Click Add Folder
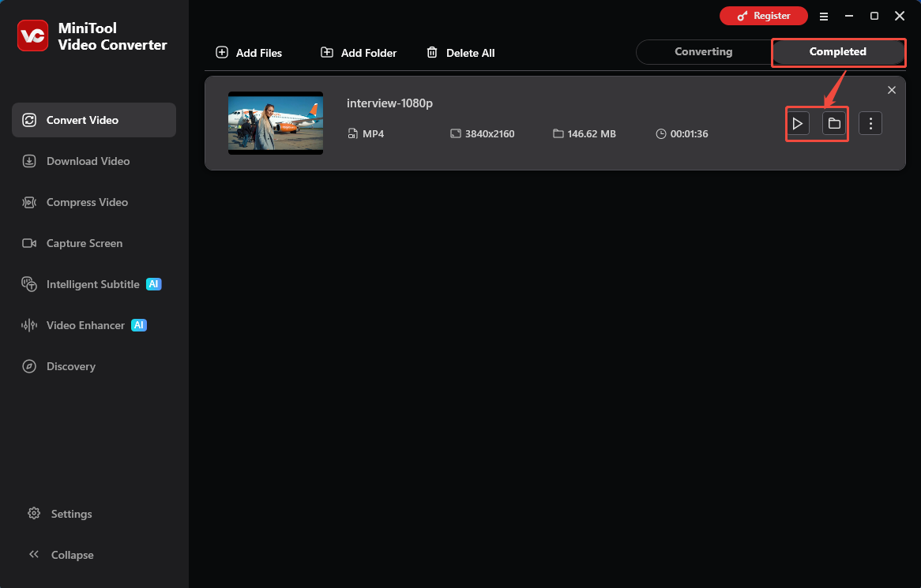The height and width of the screenshot is (588, 921). pos(359,53)
